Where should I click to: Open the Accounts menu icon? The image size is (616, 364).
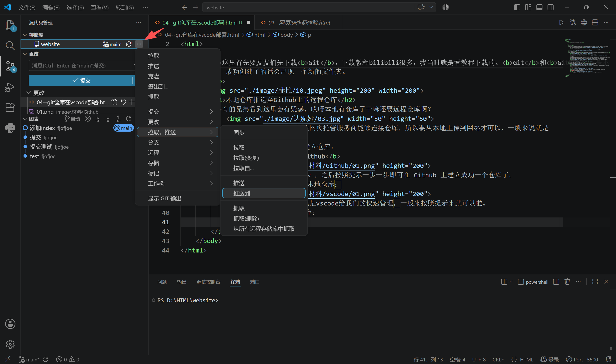click(x=10, y=324)
